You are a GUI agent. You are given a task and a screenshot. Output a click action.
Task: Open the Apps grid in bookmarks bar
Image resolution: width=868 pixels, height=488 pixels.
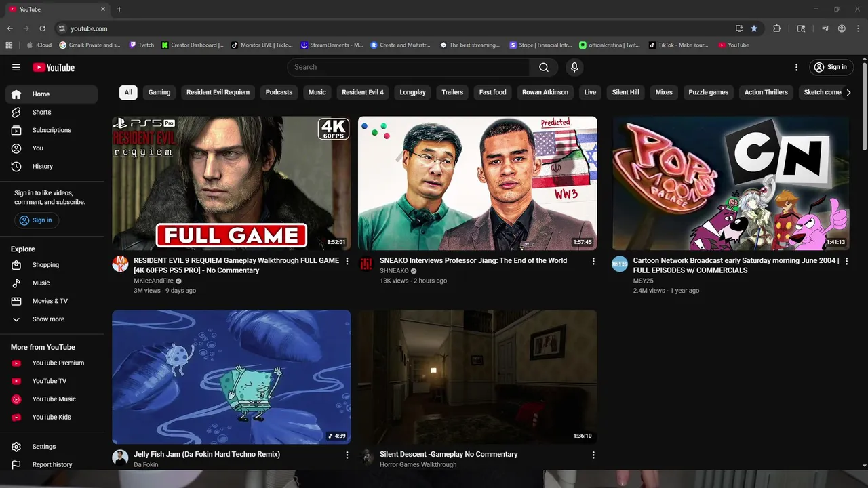9,45
